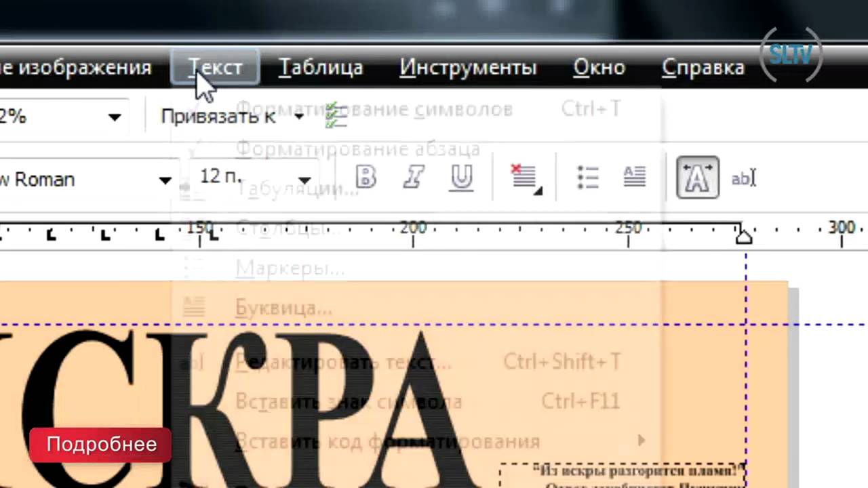Click the Подробнее button
868x488 pixels.
click(x=100, y=445)
